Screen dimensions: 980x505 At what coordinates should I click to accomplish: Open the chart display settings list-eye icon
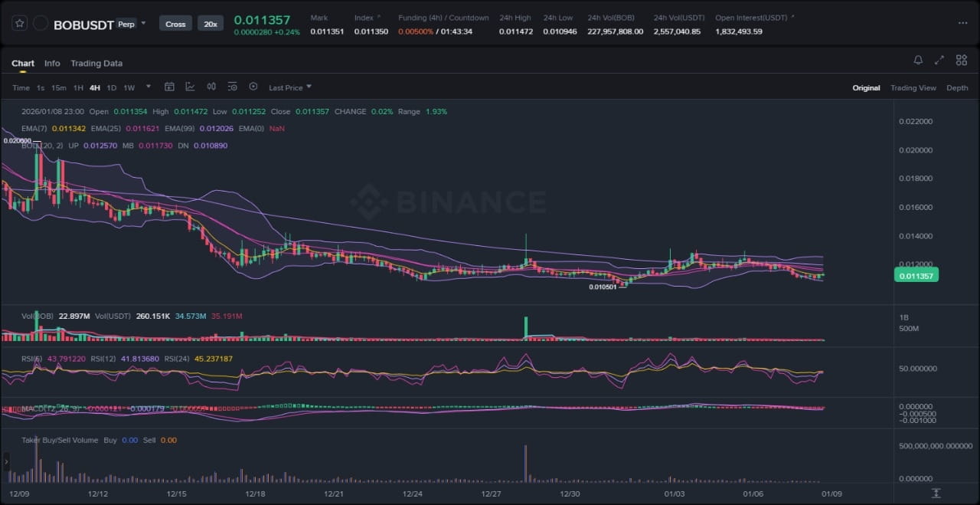232,87
